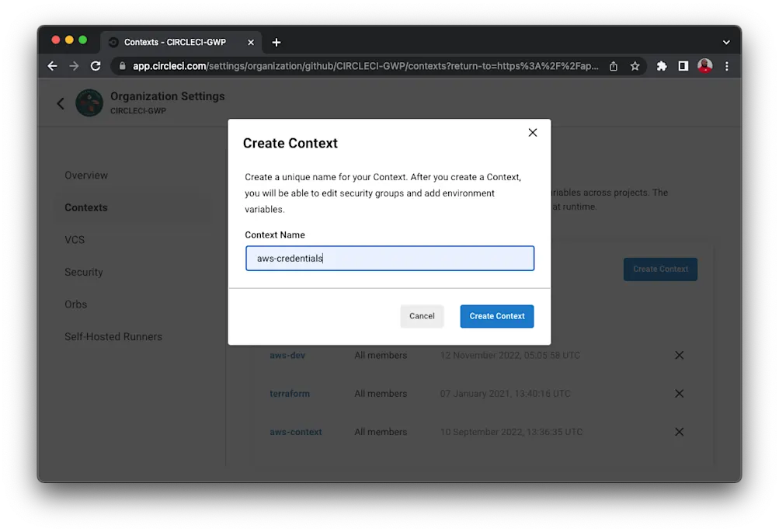Open the browser extensions puzzle icon
Screen dimensions: 779x532
661,66
